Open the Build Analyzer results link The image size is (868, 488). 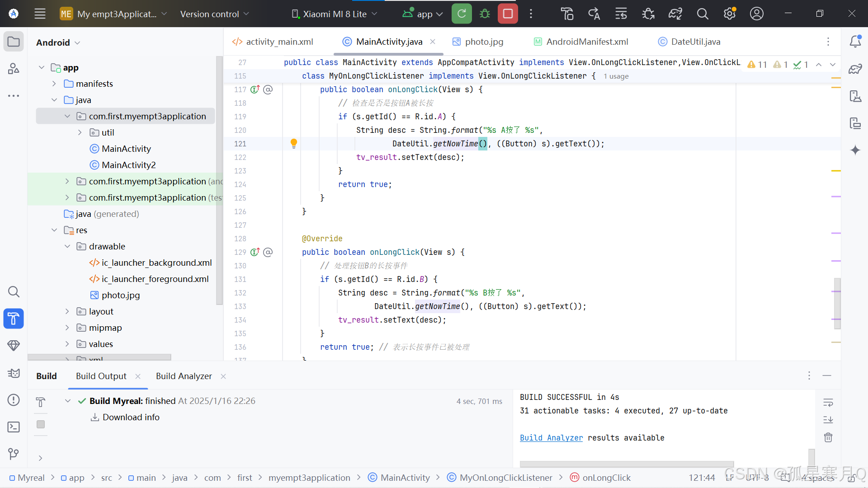coord(551,437)
